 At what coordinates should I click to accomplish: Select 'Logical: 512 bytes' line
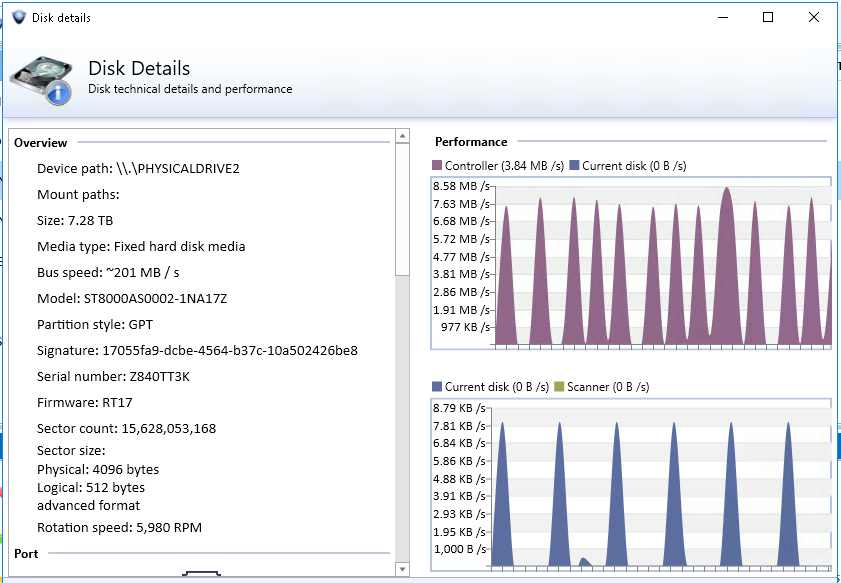(x=91, y=488)
